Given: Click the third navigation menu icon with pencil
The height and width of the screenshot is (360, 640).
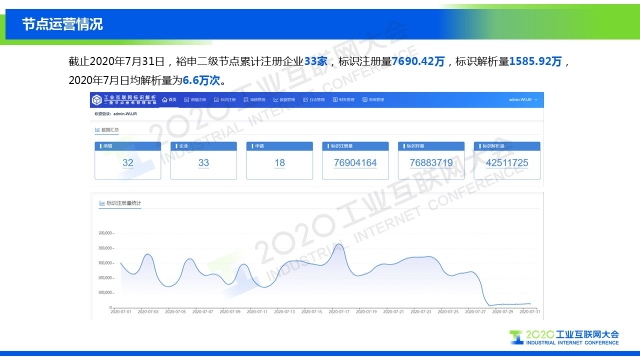Looking at the screenshot, I should [x=216, y=100].
